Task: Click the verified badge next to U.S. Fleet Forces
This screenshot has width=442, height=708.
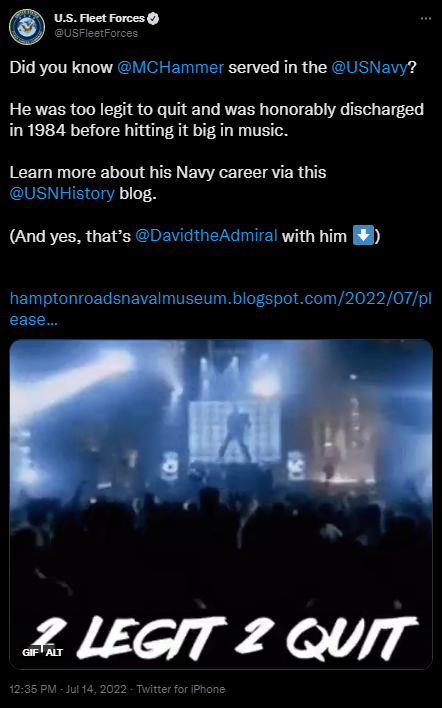Action: [x=154, y=19]
